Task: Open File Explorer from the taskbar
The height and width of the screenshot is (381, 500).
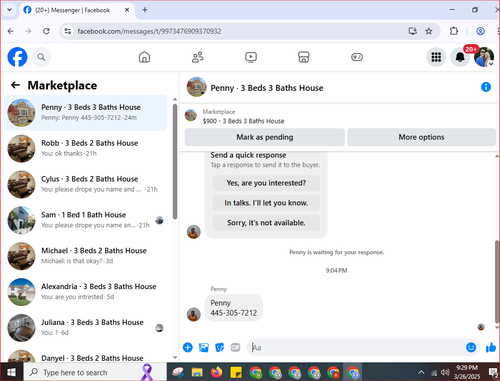Action: pyautogui.click(x=197, y=372)
